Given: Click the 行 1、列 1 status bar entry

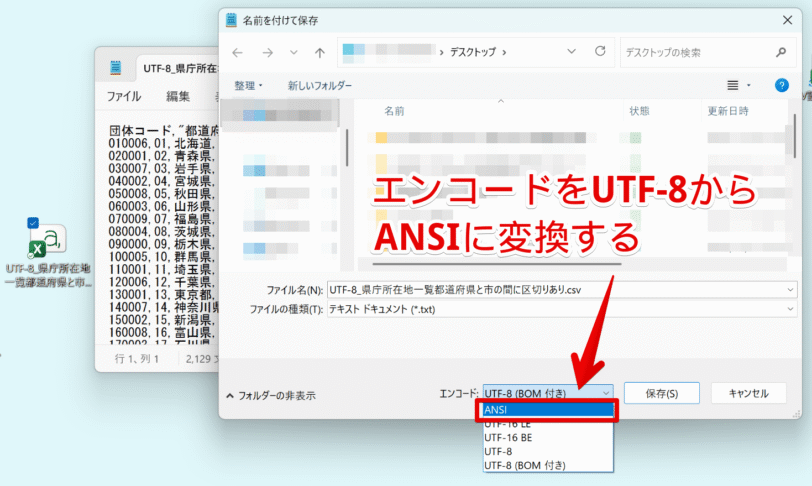Looking at the screenshot, I should tap(137, 359).
